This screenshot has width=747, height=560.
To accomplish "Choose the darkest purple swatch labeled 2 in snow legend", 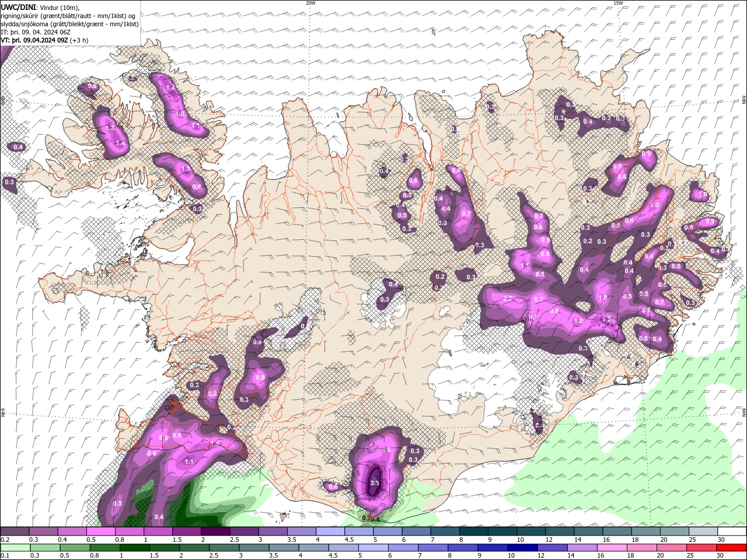I will point(215,531).
